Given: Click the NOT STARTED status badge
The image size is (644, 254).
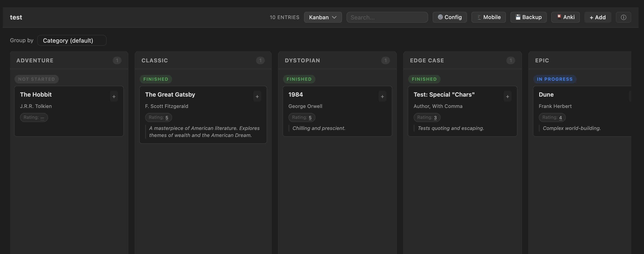Looking at the screenshot, I should [37, 79].
